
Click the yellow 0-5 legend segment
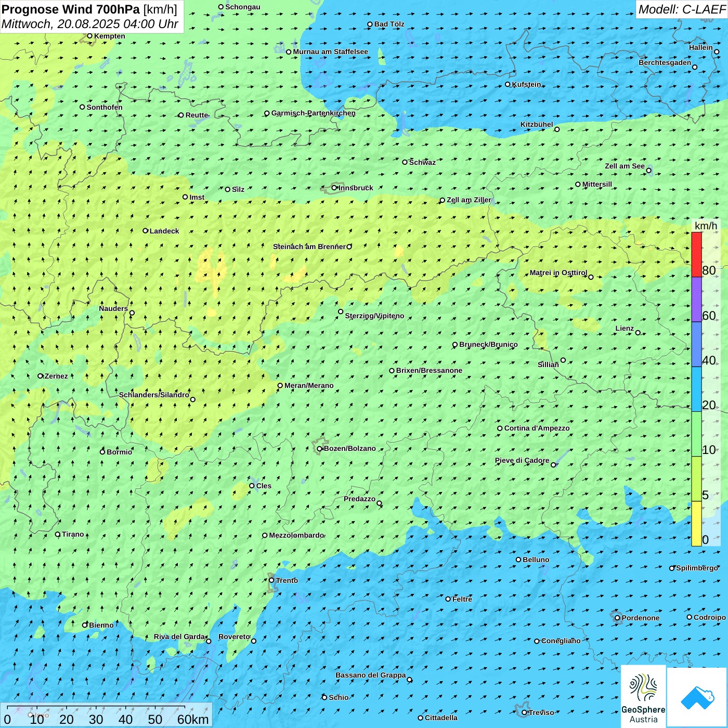tap(696, 524)
